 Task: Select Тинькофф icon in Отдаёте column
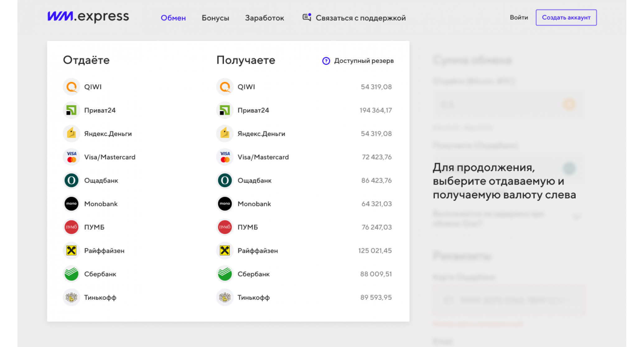coord(72,298)
